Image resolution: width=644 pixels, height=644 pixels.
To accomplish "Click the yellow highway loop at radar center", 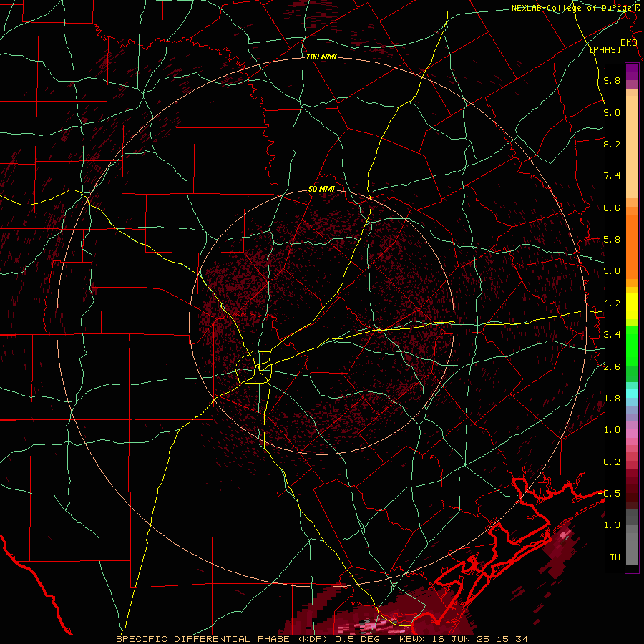I will coord(254,368).
